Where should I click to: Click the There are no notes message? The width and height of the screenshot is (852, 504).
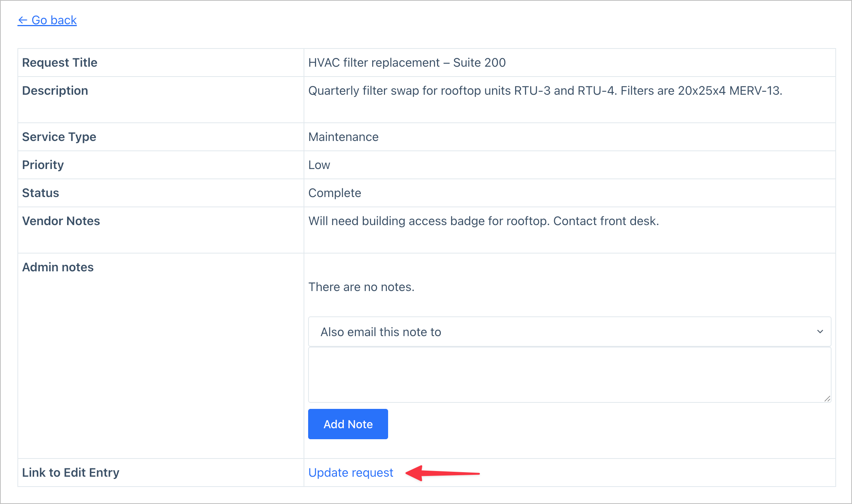click(x=361, y=287)
